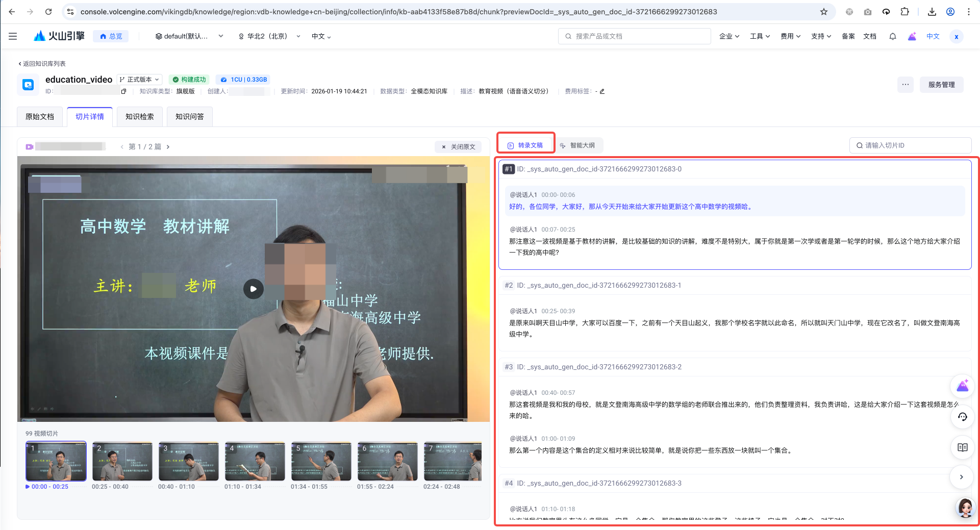Image resolution: width=980 pixels, height=530 pixels.
Task: Switch to the 知识检索 tab
Action: pyautogui.click(x=139, y=117)
